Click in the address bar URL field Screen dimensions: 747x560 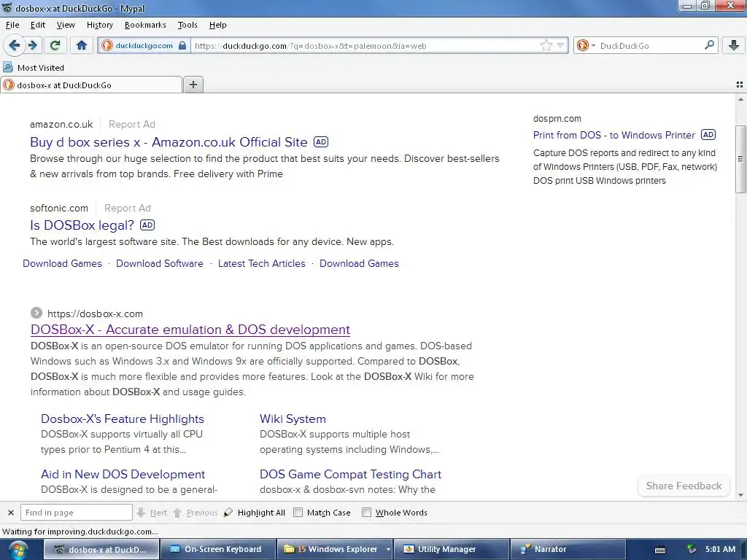click(365, 46)
